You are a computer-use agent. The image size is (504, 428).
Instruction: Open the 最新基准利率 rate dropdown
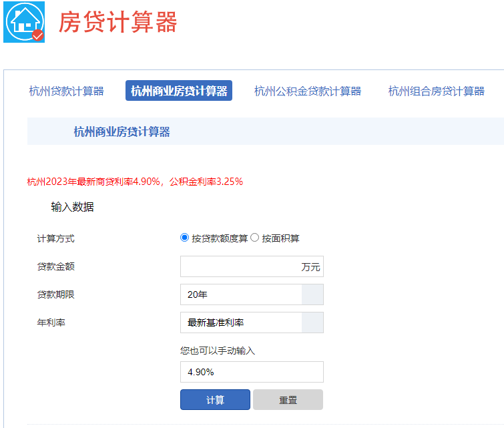click(252, 323)
